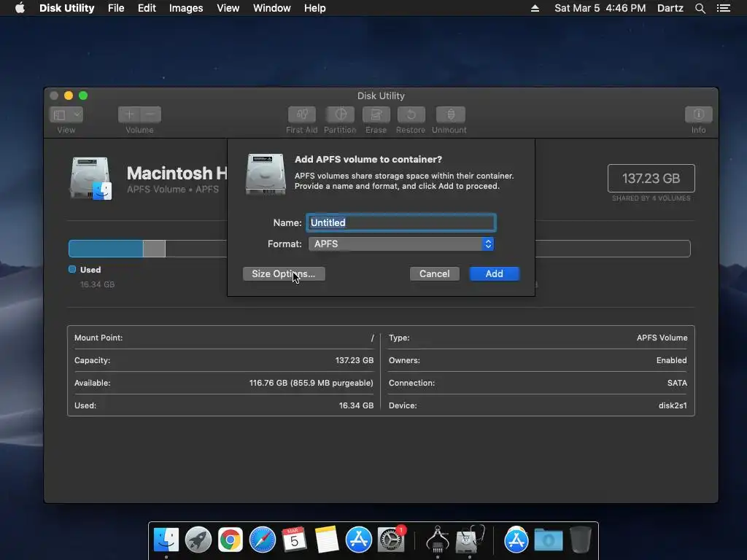Open the Apple menu
The height and width of the screenshot is (560, 747).
pyautogui.click(x=20, y=8)
